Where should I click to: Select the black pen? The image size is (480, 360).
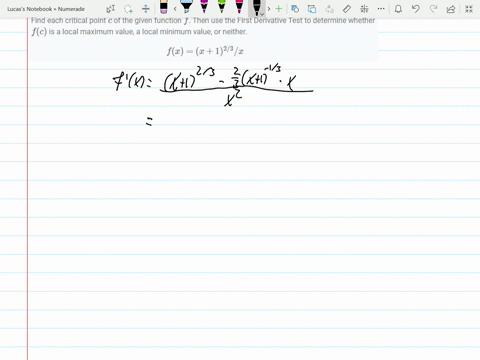(x=256, y=7)
